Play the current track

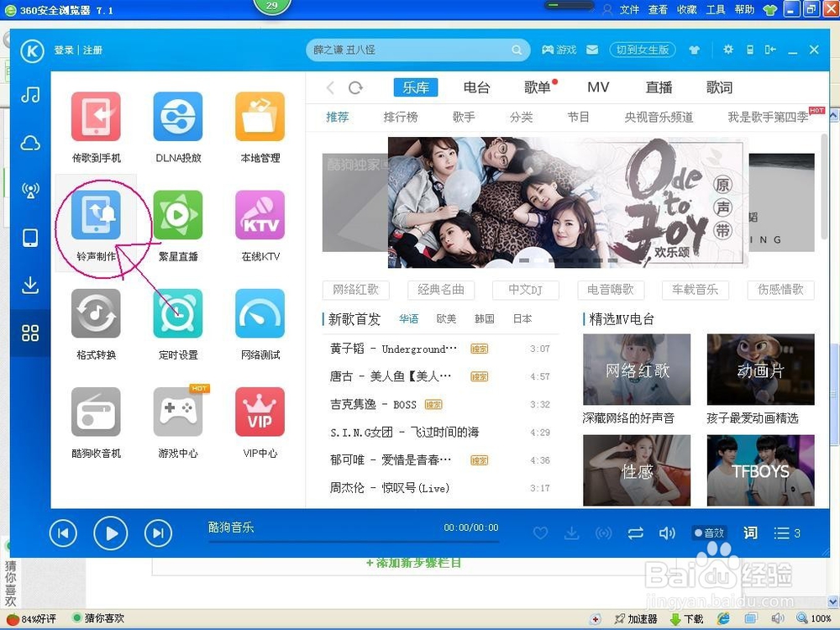tap(110, 533)
